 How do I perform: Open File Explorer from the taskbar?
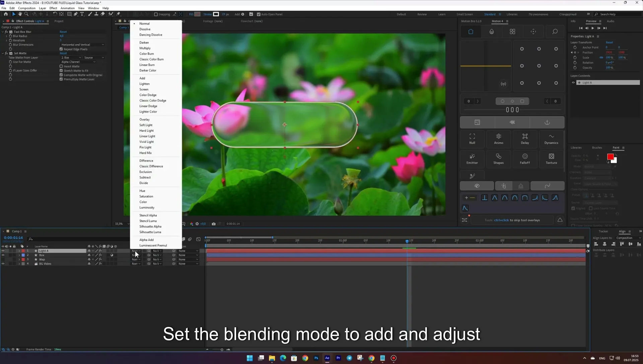(x=272, y=358)
